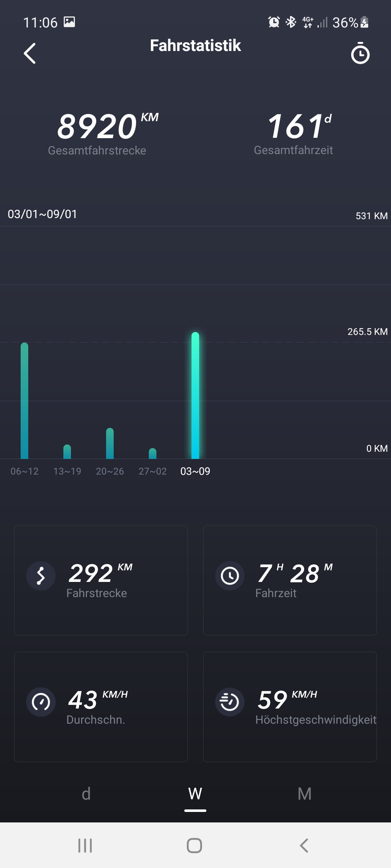Tap the Fahrstrecke route icon
The width and height of the screenshot is (391, 868).
pos(41,576)
